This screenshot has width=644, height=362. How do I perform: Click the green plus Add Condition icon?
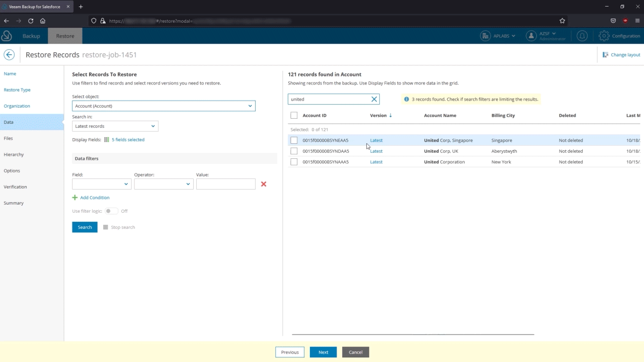point(75,198)
